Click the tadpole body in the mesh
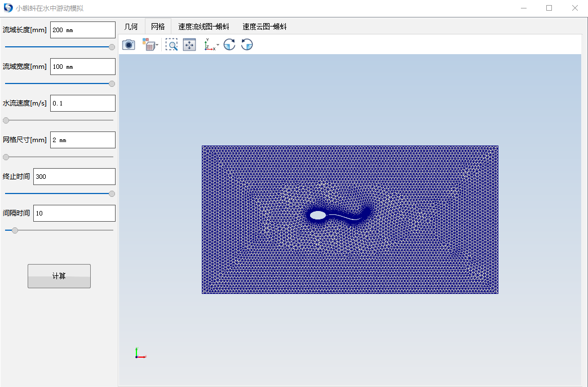 click(x=318, y=216)
